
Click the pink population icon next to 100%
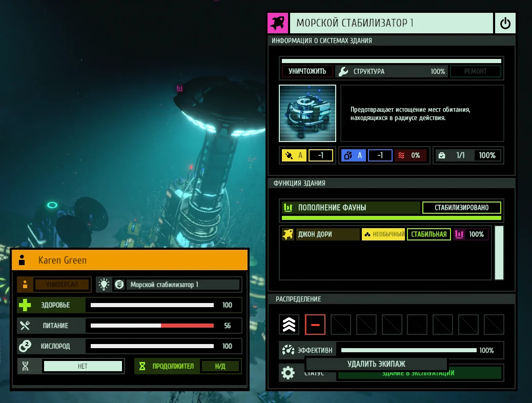tap(459, 234)
